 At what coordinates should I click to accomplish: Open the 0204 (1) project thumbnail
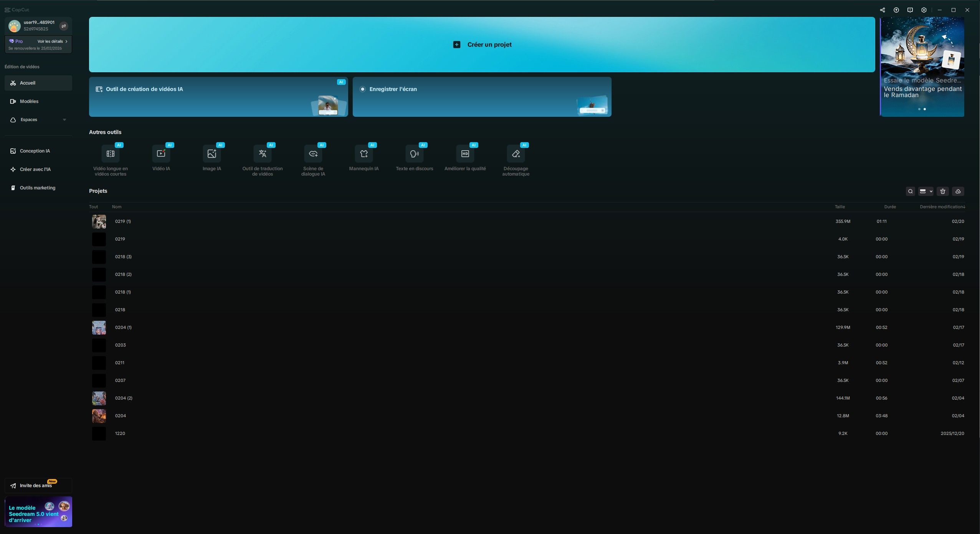[99, 328]
